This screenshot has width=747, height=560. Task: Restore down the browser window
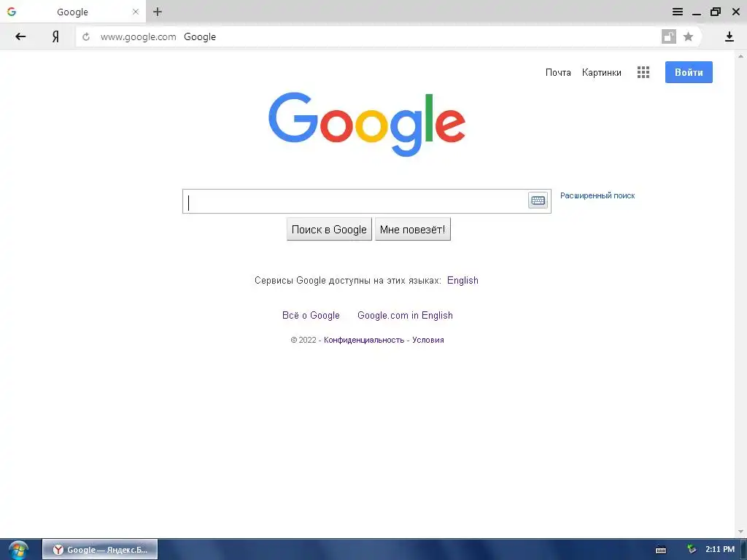pos(716,12)
